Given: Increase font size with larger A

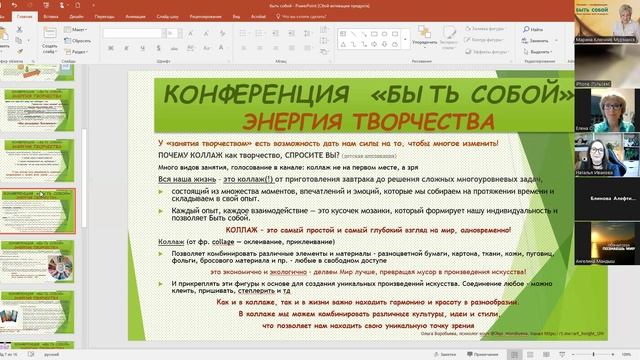Looking at the screenshot, I should [x=190, y=33].
